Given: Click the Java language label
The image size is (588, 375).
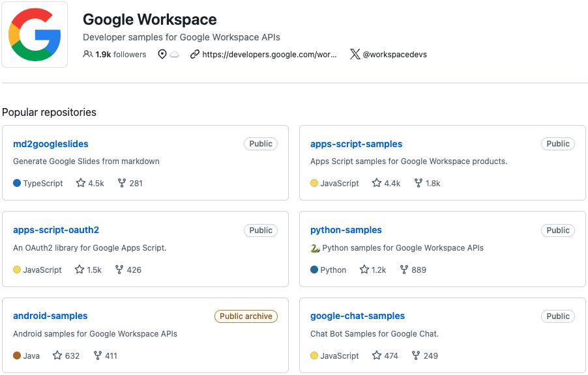Looking at the screenshot, I should pos(31,355).
